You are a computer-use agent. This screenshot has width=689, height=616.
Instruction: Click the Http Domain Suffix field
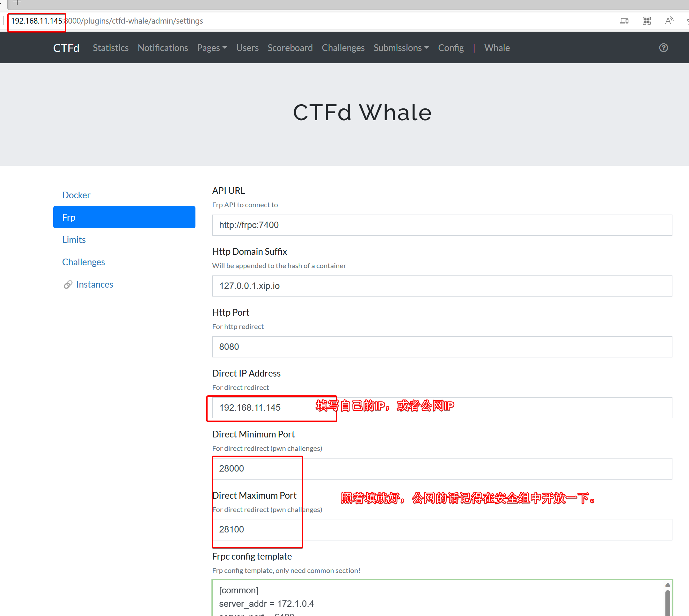pos(442,286)
